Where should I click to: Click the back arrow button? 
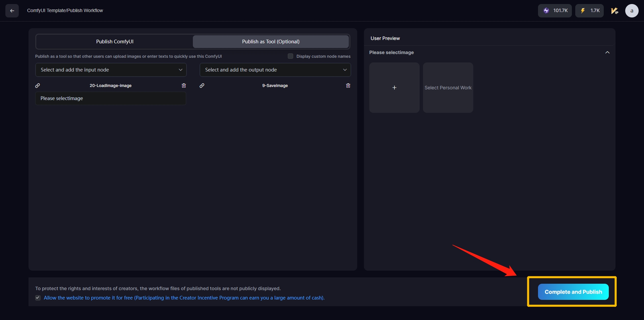[x=12, y=11]
